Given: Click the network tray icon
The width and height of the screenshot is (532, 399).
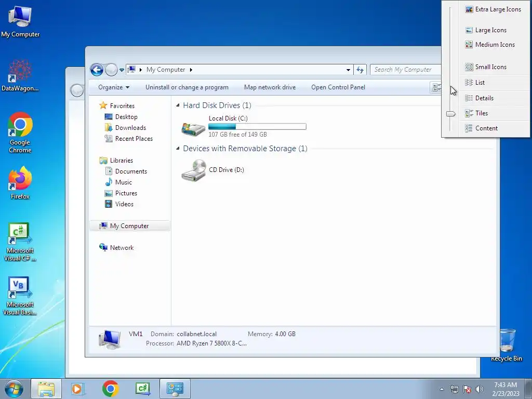Looking at the screenshot, I should click(x=454, y=389).
